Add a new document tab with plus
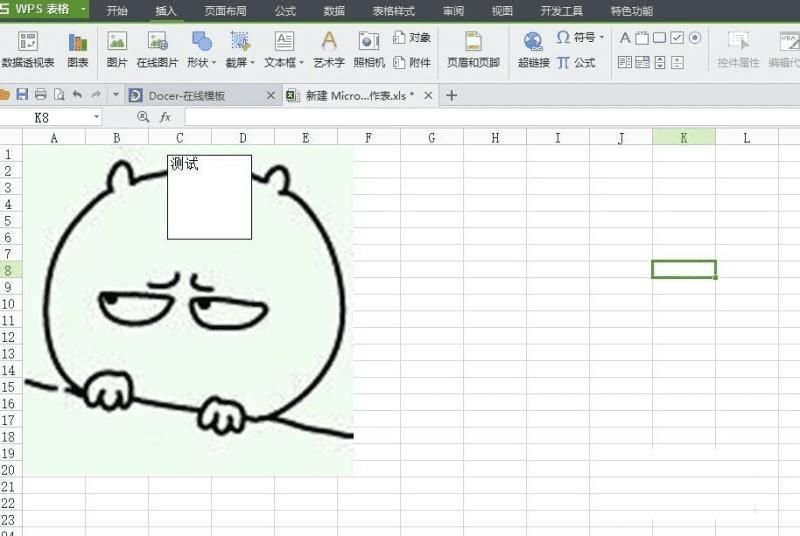The height and width of the screenshot is (536, 800). pos(451,95)
